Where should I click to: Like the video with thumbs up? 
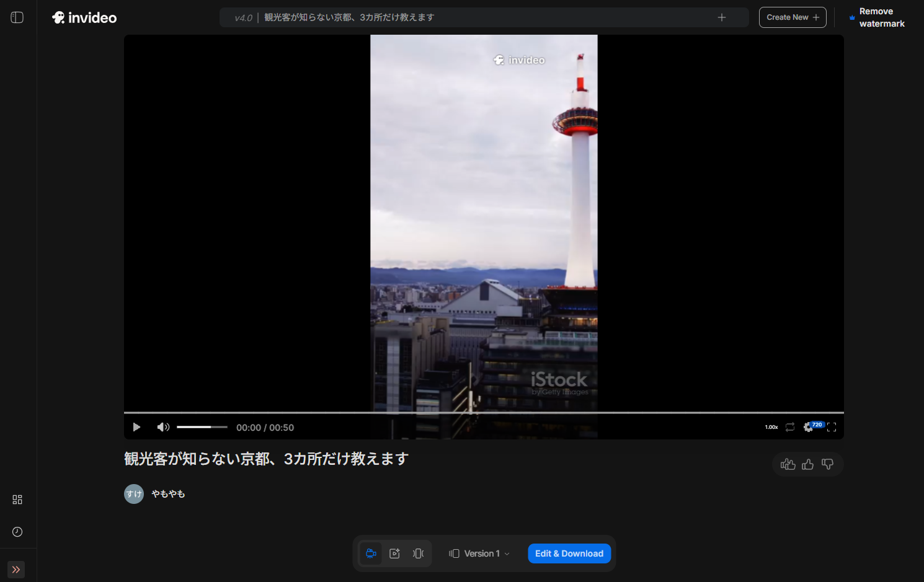pyautogui.click(x=807, y=464)
